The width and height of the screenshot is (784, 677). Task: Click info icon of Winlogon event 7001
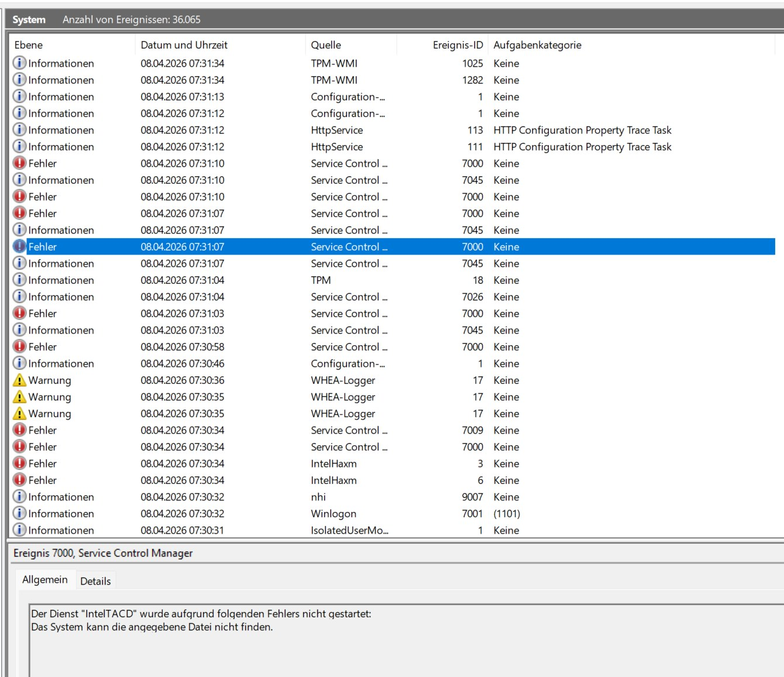pyautogui.click(x=19, y=513)
